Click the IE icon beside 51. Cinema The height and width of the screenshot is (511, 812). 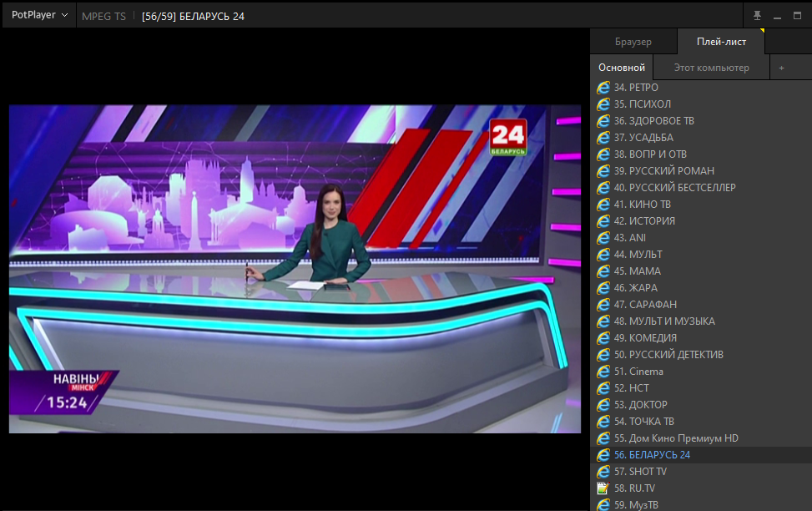coord(603,371)
